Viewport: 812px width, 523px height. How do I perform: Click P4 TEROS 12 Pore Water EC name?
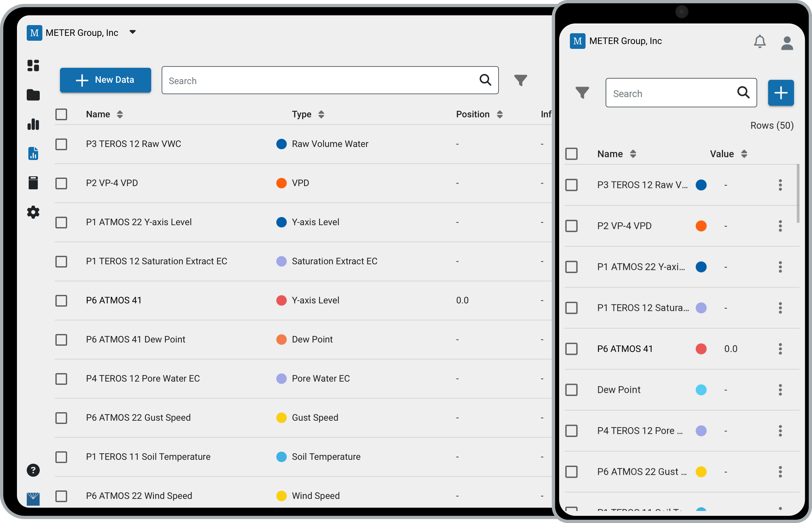click(x=143, y=378)
